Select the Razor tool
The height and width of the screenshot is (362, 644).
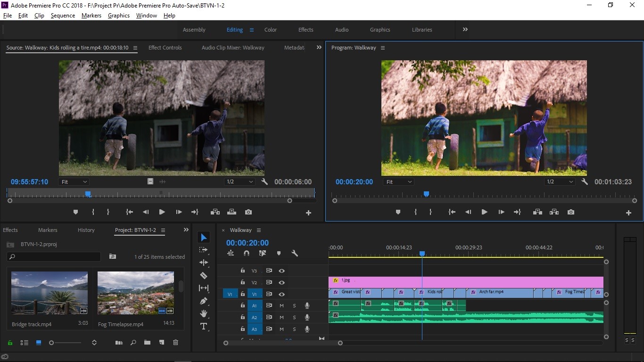coord(204,275)
